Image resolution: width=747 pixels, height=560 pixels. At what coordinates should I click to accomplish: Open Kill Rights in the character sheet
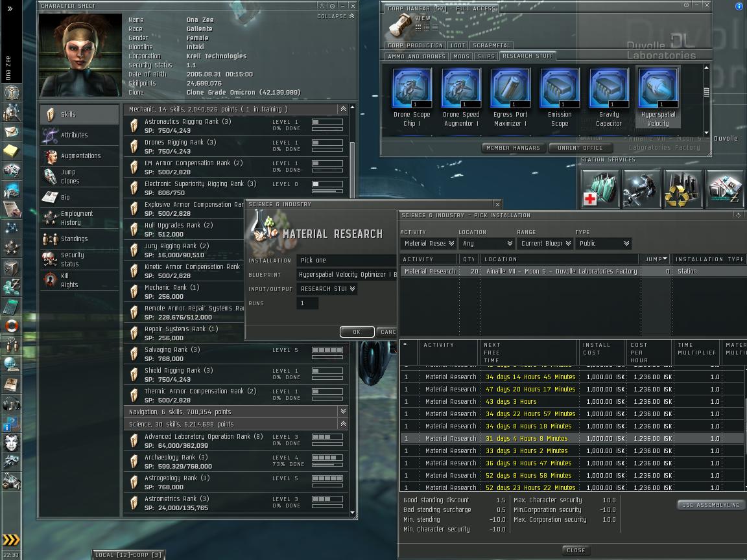coord(79,280)
